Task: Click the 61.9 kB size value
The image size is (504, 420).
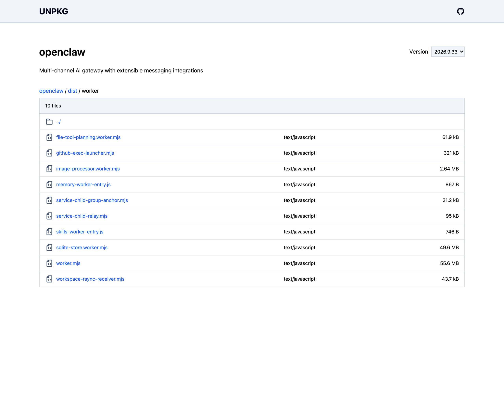Action: 450,137
